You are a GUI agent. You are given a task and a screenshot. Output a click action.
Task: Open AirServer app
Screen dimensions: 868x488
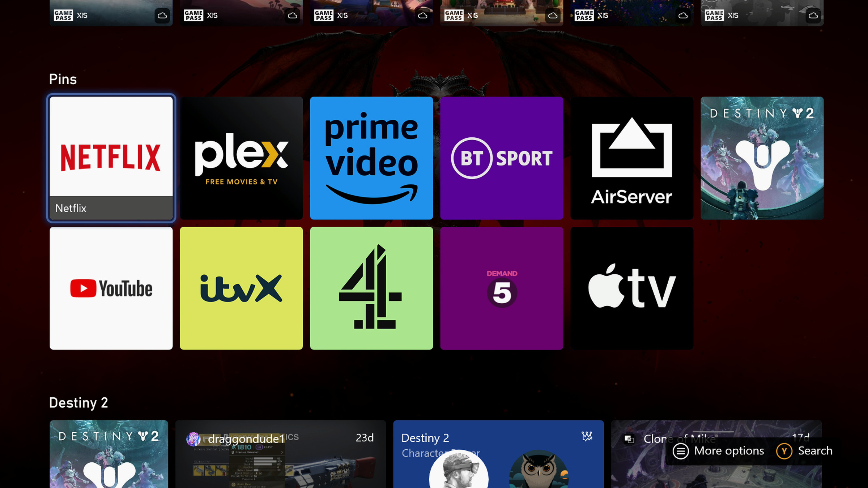tap(632, 158)
